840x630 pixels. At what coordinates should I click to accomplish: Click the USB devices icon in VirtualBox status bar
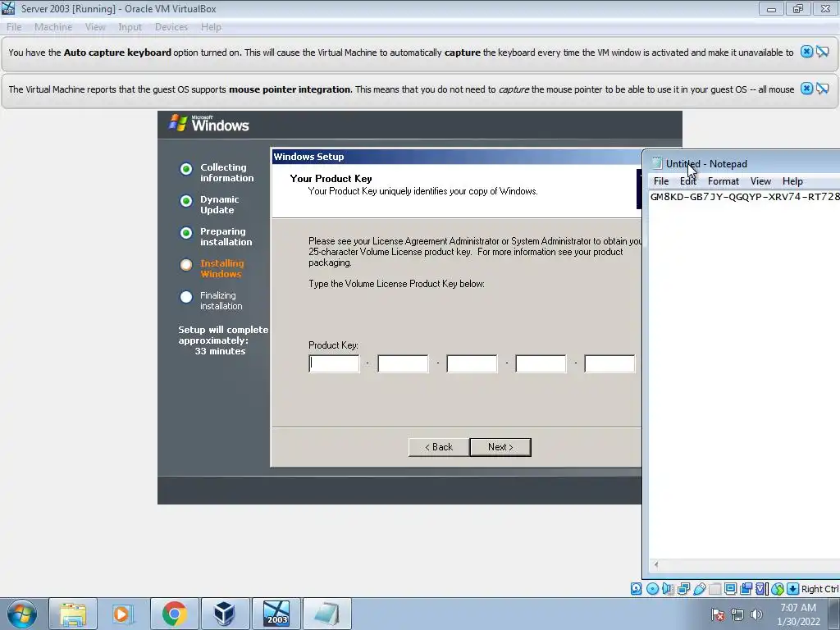[x=699, y=589]
